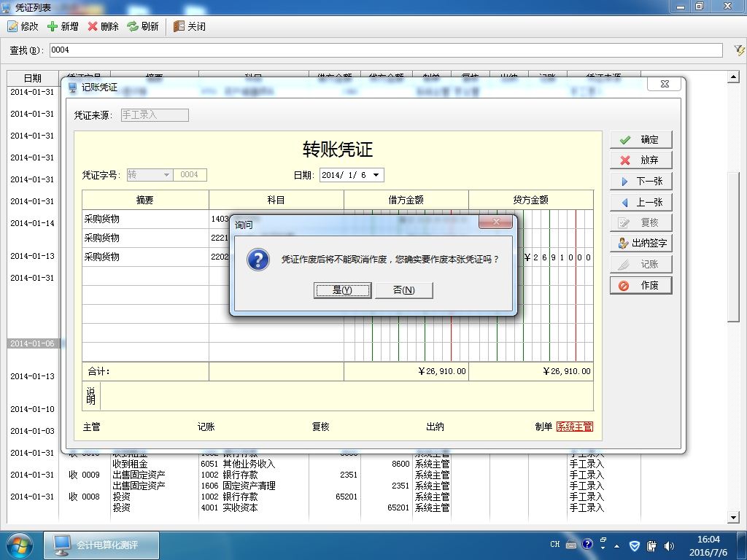Click the keyboard icon in the language bar
Image resolution: width=747 pixels, height=560 pixels.
click(x=571, y=545)
